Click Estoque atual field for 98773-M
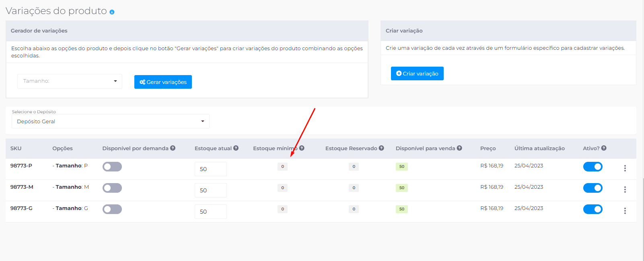The width and height of the screenshot is (644, 261). 210,190
